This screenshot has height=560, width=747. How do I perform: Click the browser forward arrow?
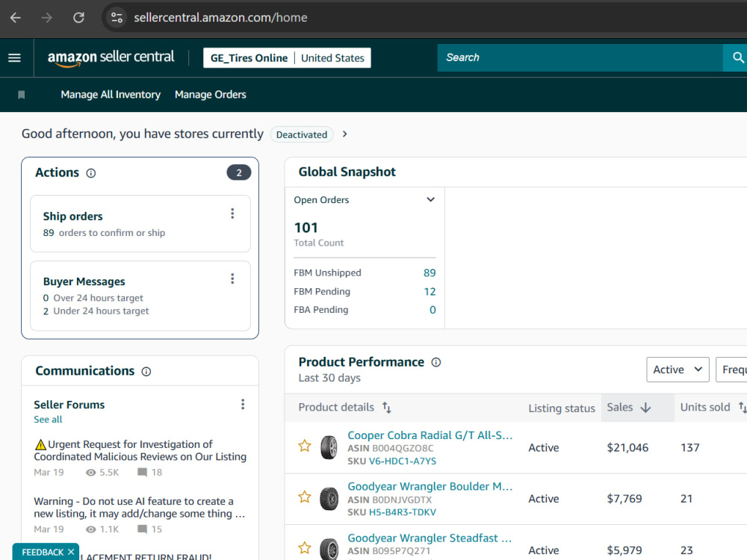[46, 18]
